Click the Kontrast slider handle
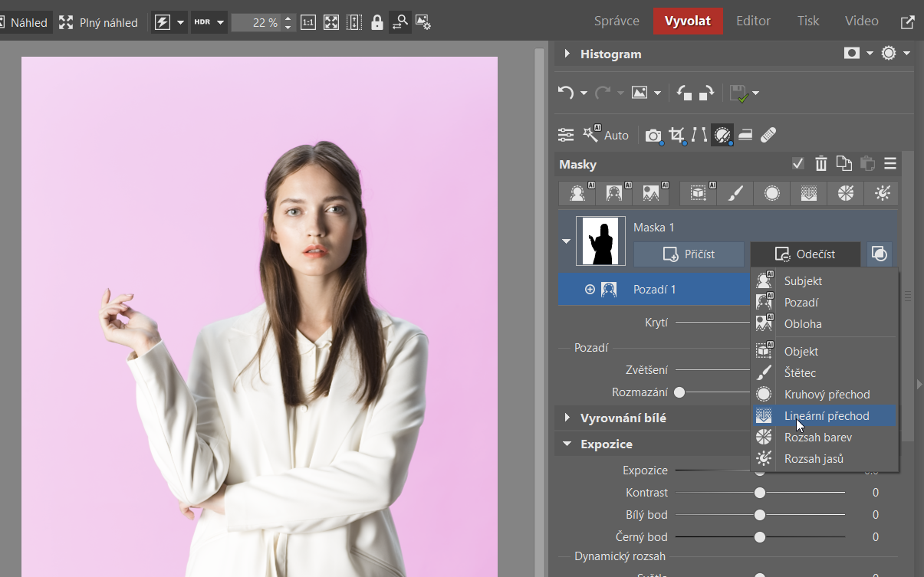The width and height of the screenshot is (924, 577). click(x=760, y=493)
